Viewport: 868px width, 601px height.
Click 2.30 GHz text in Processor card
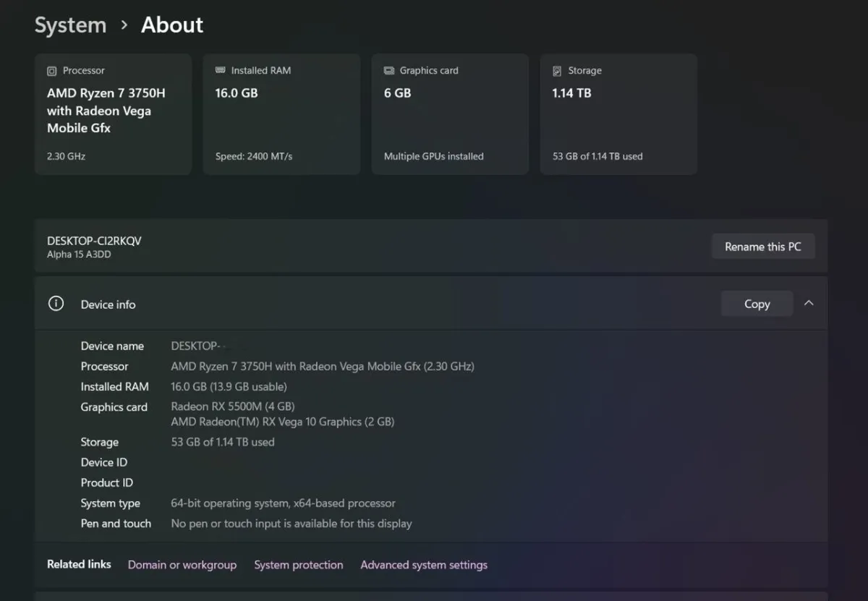coord(67,156)
